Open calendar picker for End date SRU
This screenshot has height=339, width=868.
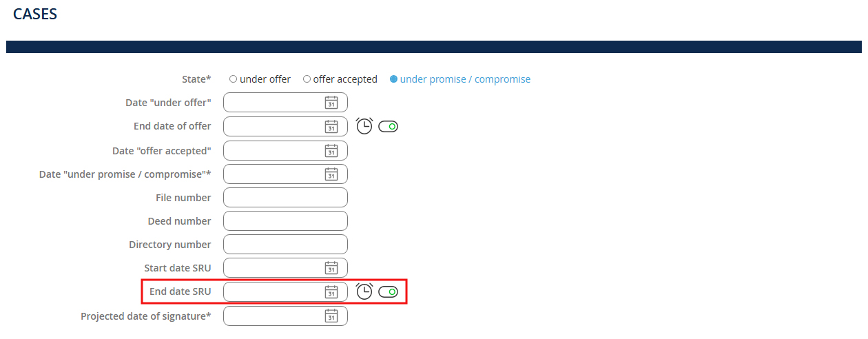[x=331, y=292]
